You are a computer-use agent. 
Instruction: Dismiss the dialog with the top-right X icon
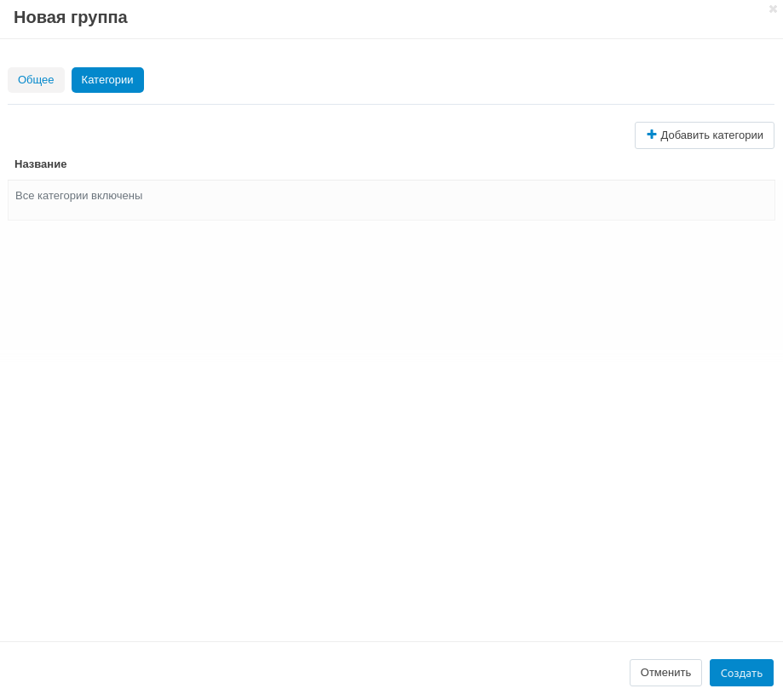click(x=773, y=9)
